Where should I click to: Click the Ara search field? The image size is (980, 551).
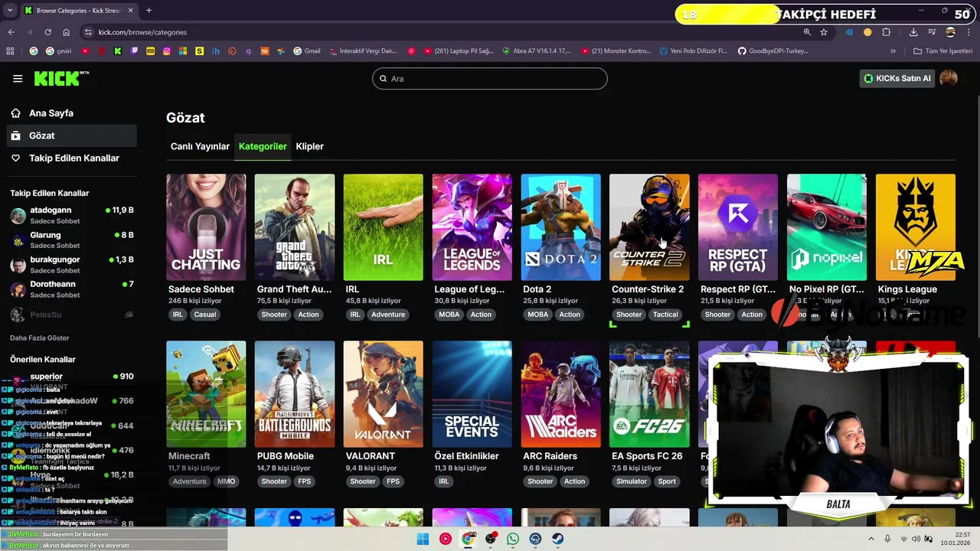(x=490, y=79)
